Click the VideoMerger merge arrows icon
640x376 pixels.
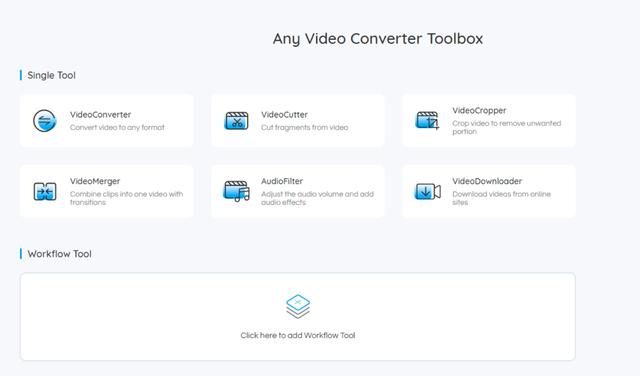45,191
